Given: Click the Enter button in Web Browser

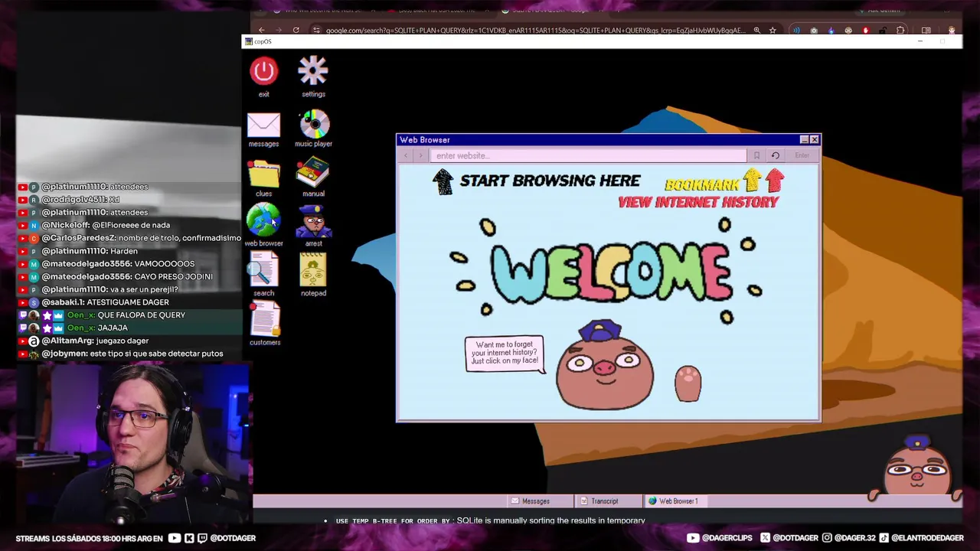Looking at the screenshot, I should (802, 155).
